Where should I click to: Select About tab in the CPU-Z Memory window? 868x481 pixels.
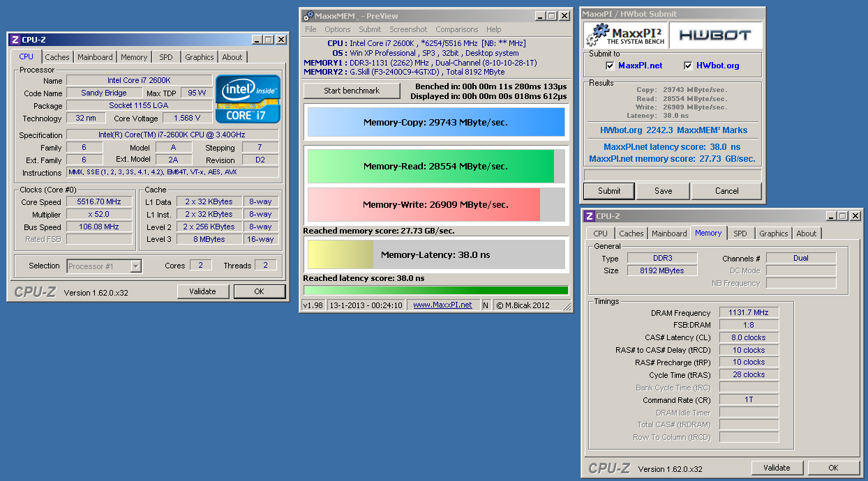[807, 234]
